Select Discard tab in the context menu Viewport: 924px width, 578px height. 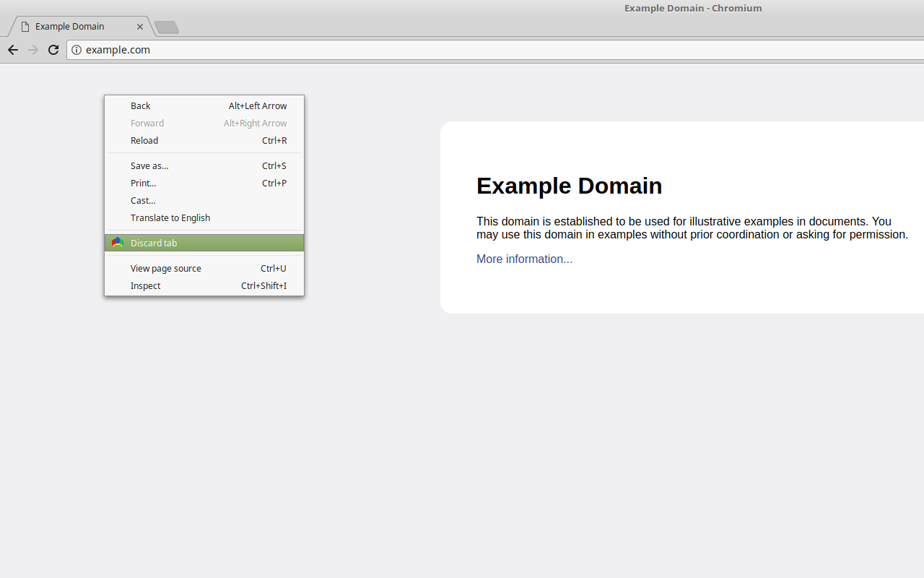[204, 243]
